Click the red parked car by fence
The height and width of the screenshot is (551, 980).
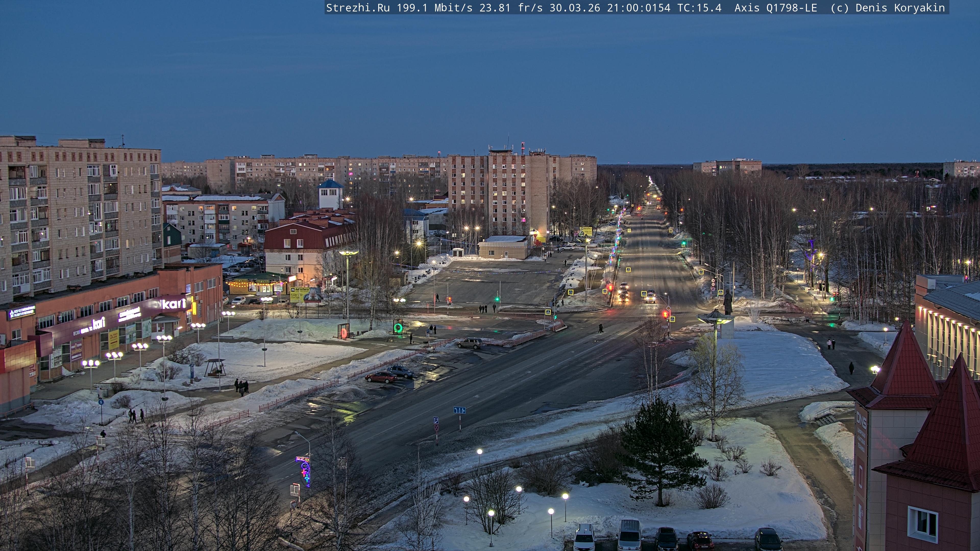pos(381,377)
